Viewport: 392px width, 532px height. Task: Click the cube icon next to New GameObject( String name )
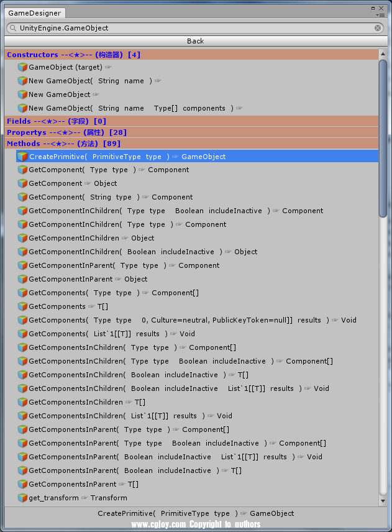click(22, 81)
